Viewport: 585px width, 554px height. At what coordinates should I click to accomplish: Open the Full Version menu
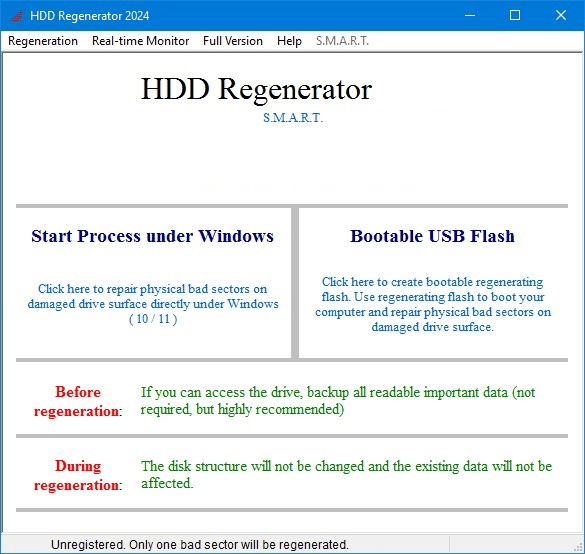click(x=233, y=41)
